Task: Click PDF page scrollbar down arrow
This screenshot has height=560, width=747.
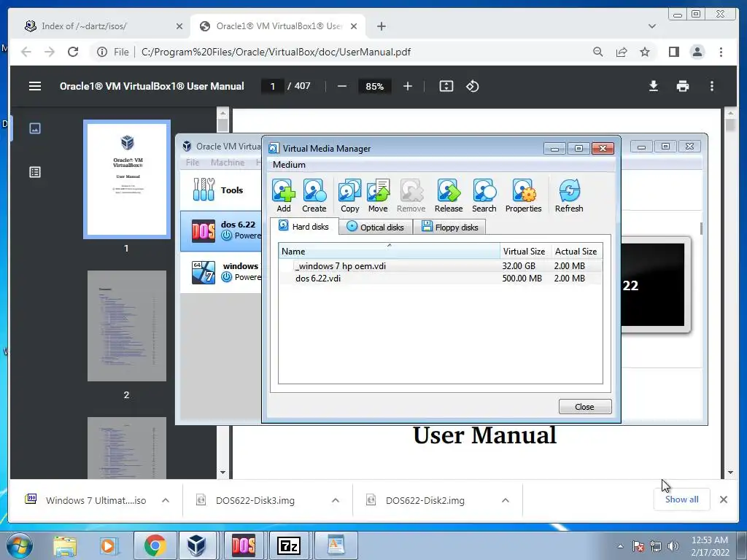Action: point(730,472)
